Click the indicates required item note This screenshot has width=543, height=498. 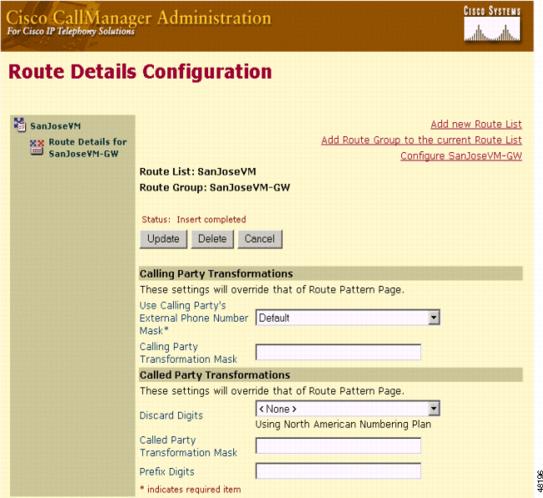coord(190,490)
